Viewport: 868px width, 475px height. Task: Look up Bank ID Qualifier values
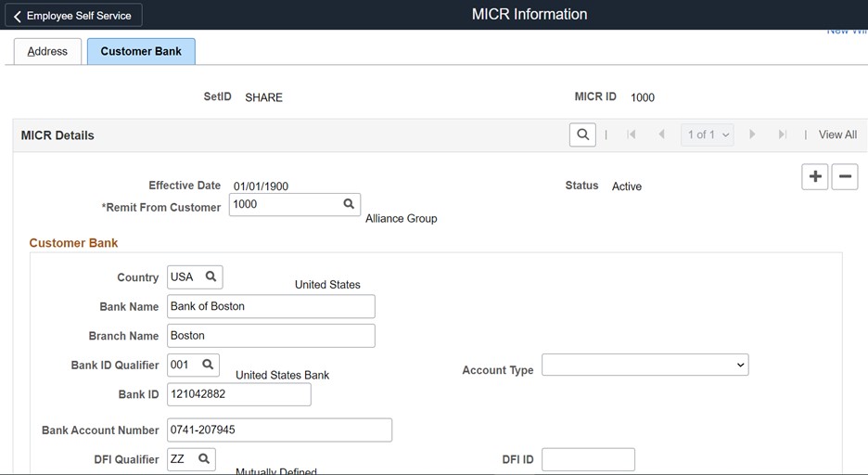coord(208,365)
